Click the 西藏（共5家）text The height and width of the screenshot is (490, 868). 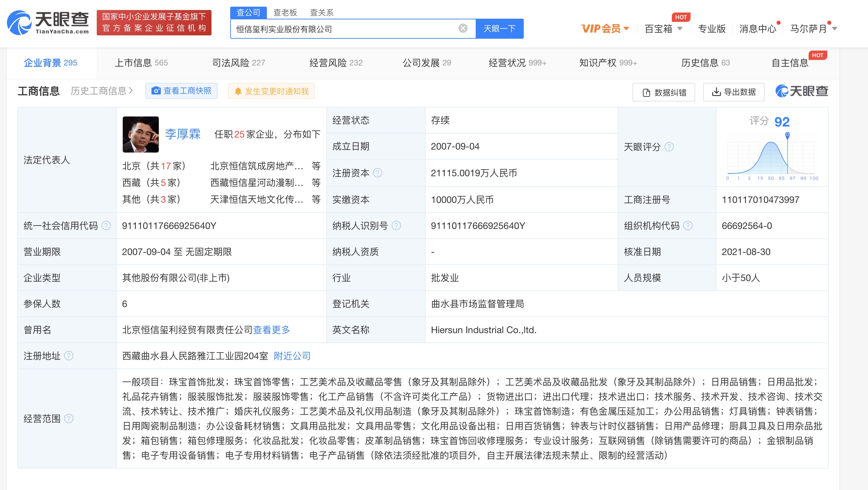pos(152,183)
